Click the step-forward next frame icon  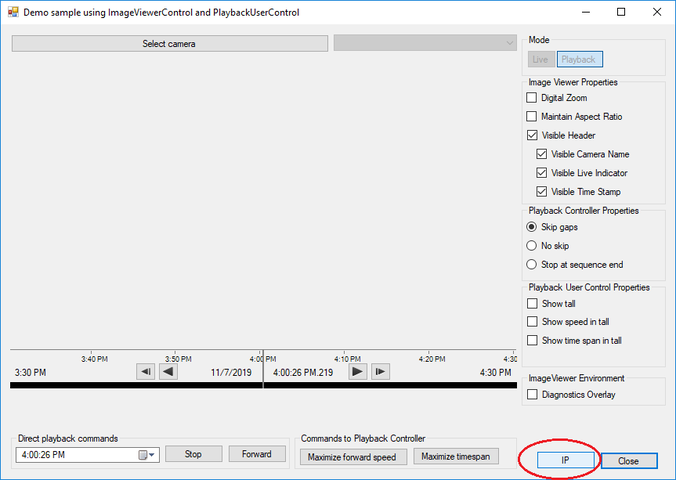pyautogui.click(x=380, y=372)
